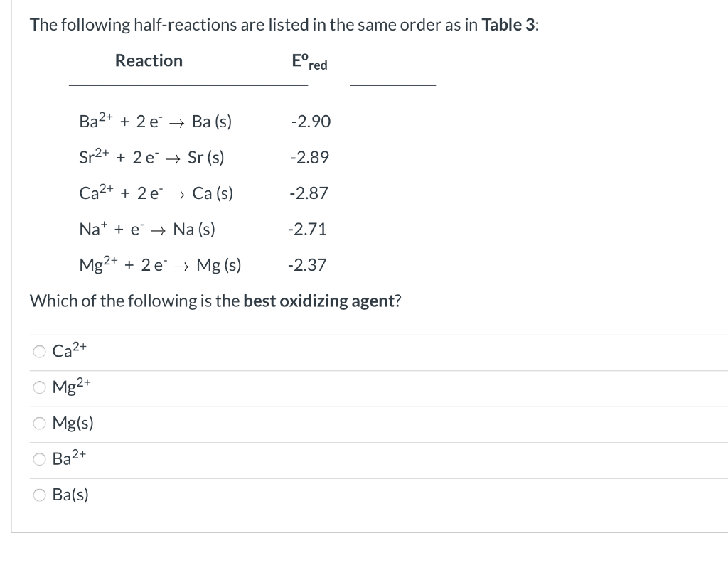This screenshot has height=565, width=728.
Task: Select the Ba(s) answer option
Action: [x=40, y=495]
